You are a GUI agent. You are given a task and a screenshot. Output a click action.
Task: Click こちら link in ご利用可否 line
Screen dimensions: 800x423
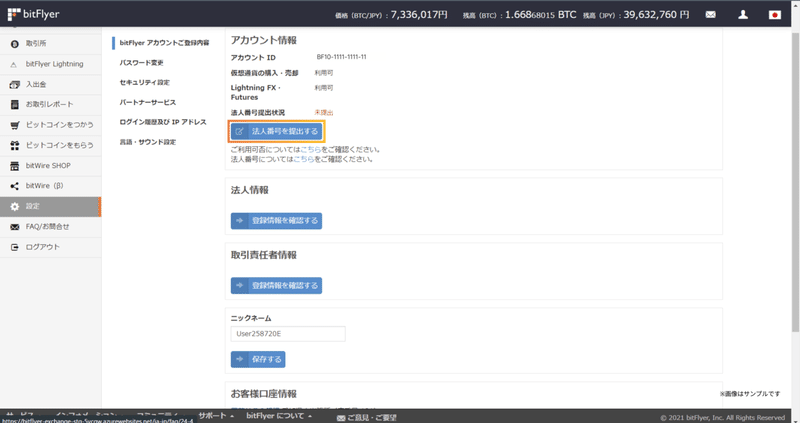[x=311, y=150]
